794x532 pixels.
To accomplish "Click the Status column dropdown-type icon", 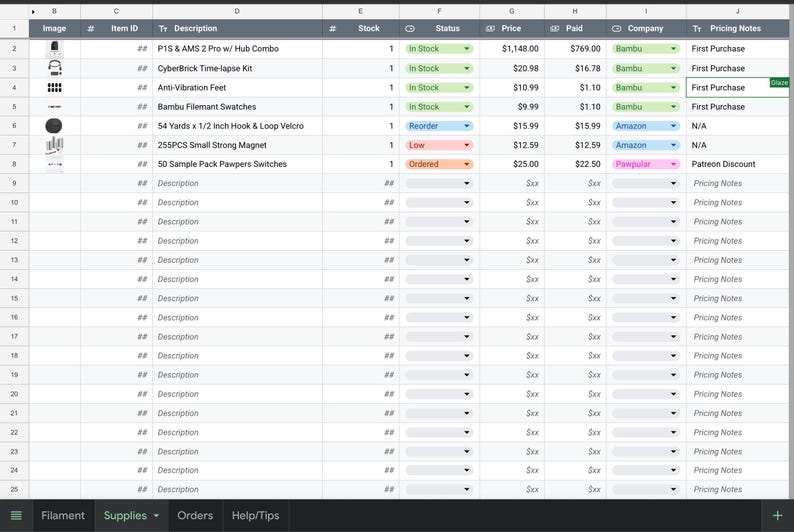I will coord(410,29).
